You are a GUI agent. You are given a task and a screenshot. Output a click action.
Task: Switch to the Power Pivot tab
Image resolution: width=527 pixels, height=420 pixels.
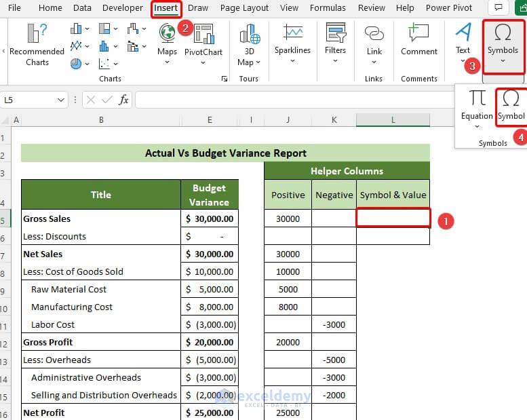tap(449, 7)
